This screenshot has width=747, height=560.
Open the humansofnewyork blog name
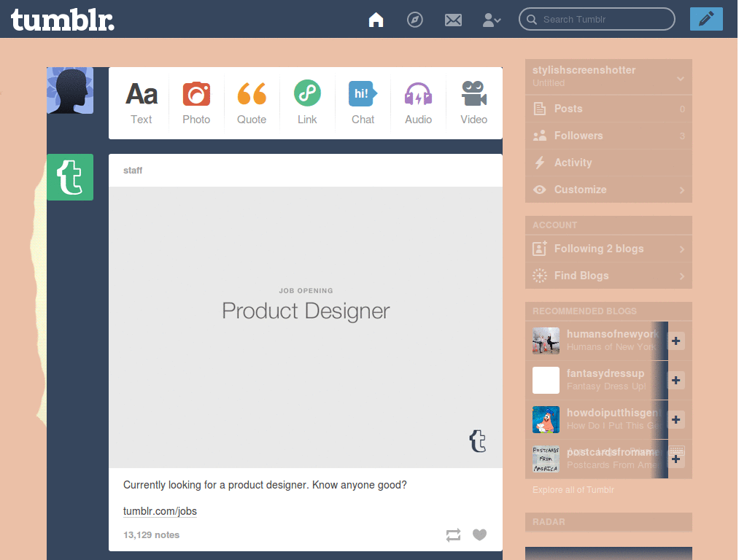pyautogui.click(x=613, y=334)
